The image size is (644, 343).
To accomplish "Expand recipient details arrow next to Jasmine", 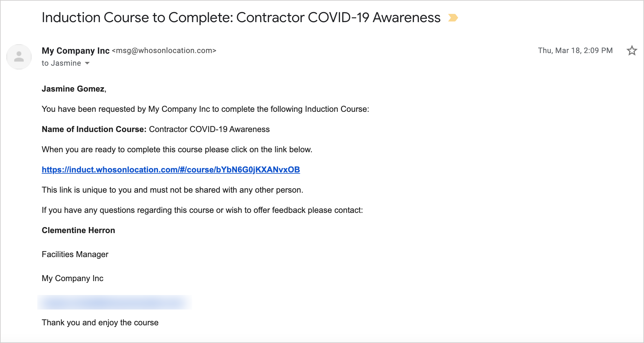I will pyautogui.click(x=87, y=63).
